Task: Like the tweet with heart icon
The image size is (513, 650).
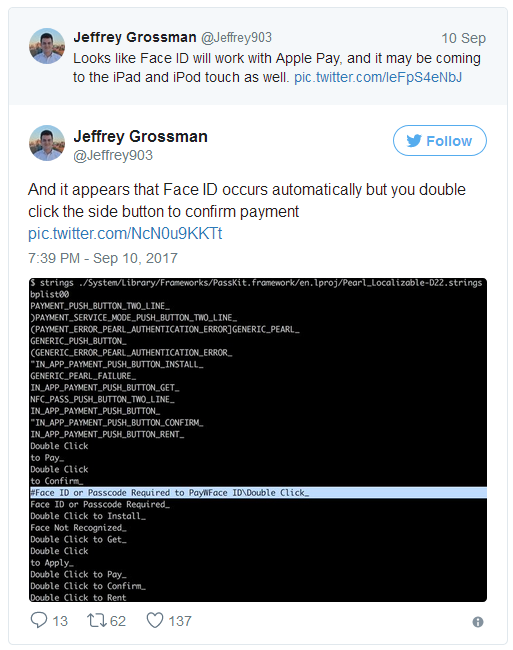Action: (x=155, y=621)
